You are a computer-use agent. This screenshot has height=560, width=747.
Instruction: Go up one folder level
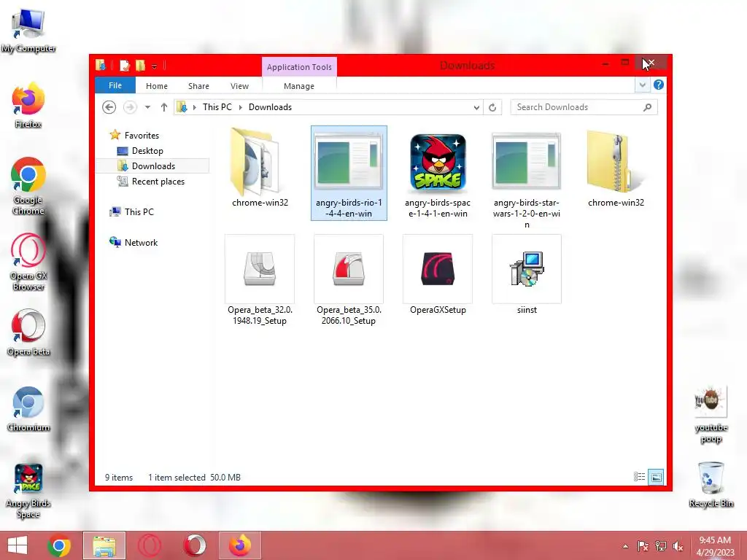164,107
